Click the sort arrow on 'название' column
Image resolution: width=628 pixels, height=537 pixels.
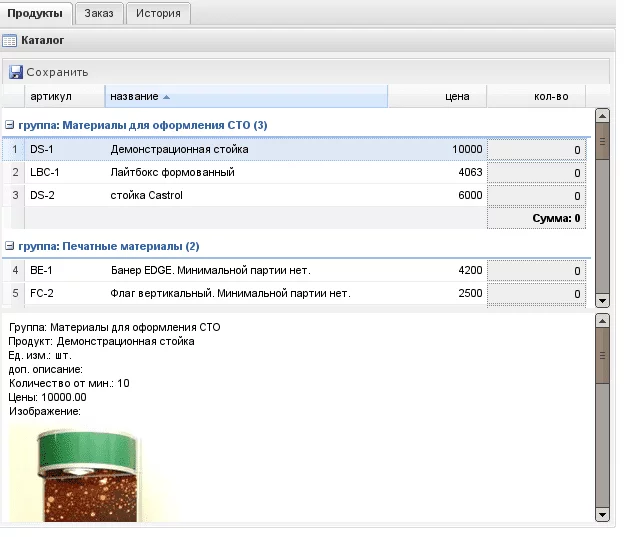click(x=166, y=97)
